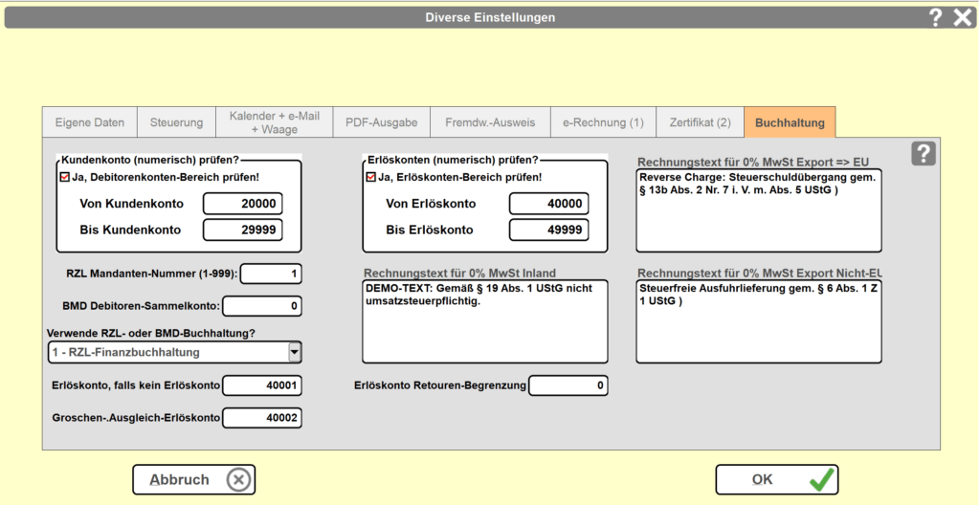This screenshot has height=505, width=980.
Task: Confirm settings with the OK button
Action: 776,480
